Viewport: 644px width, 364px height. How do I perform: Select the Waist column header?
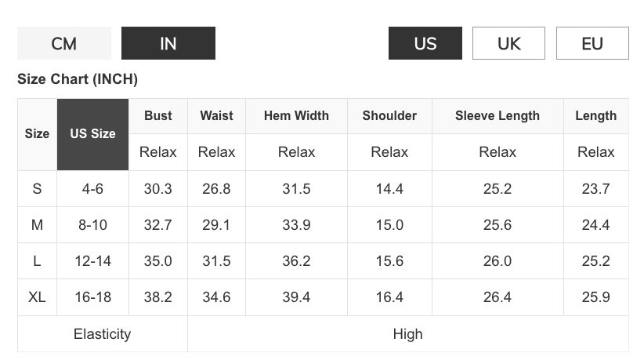click(216, 116)
